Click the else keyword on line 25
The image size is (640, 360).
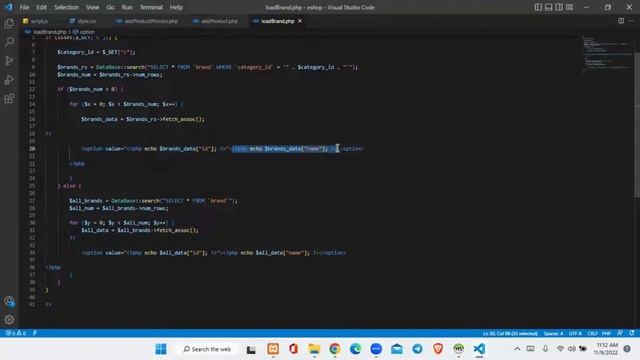(69, 186)
